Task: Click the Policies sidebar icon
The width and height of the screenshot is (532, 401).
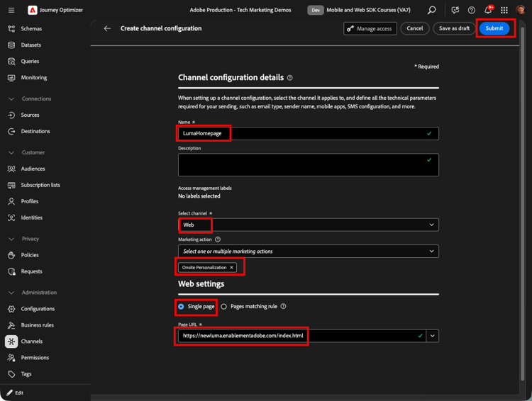Action: point(11,255)
